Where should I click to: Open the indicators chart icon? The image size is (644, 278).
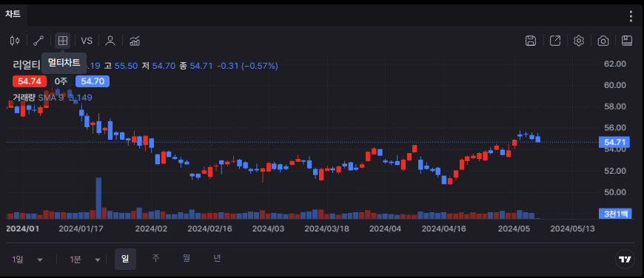135,41
